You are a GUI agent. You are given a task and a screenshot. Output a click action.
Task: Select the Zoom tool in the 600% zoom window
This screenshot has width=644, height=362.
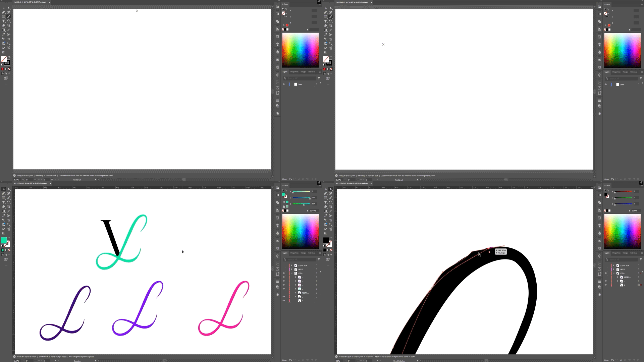[x=331, y=225]
